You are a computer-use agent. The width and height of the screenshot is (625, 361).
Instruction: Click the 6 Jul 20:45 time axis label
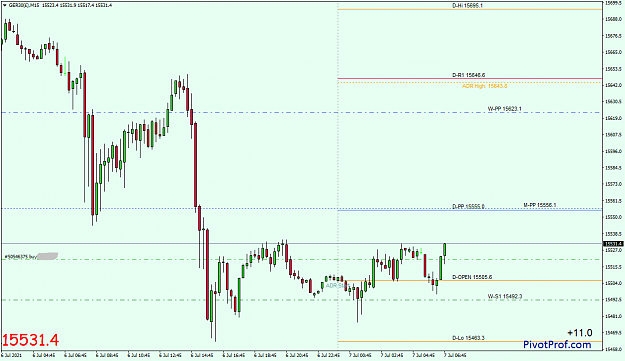click(x=297, y=355)
